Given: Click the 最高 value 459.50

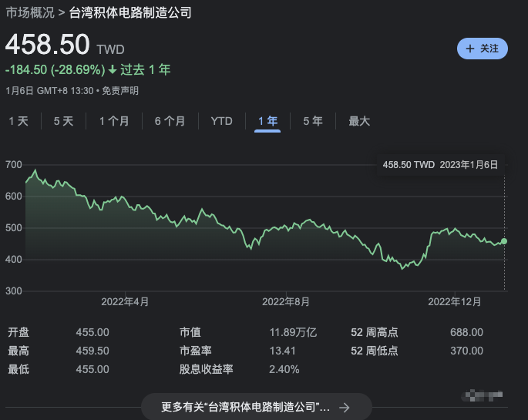Looking at the screenshot, I should 92,351.
